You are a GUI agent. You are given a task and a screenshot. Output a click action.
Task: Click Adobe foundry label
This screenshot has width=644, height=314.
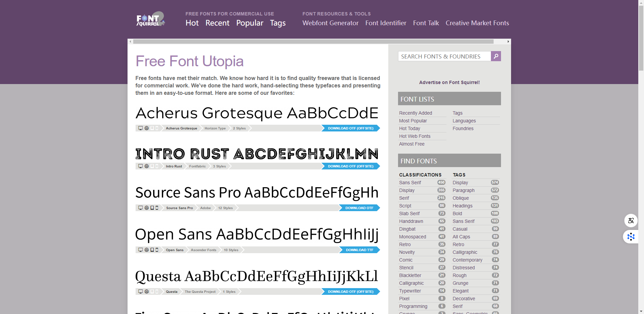[x=205, y=208]
